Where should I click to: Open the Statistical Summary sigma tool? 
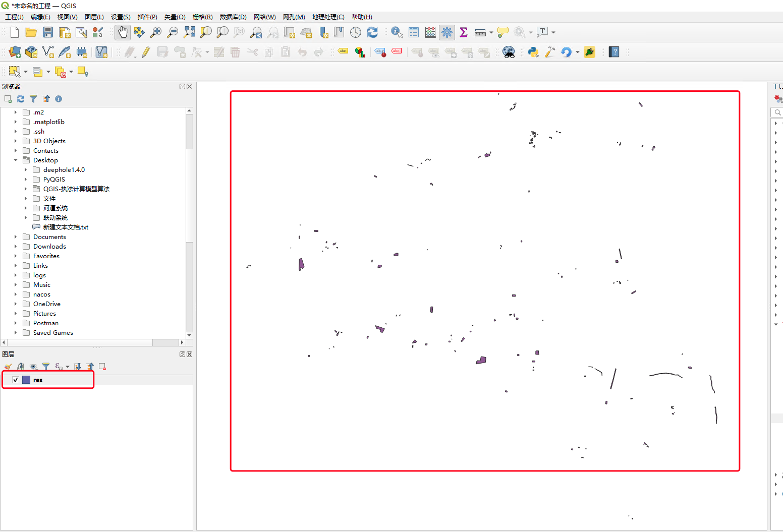[464, 32]
